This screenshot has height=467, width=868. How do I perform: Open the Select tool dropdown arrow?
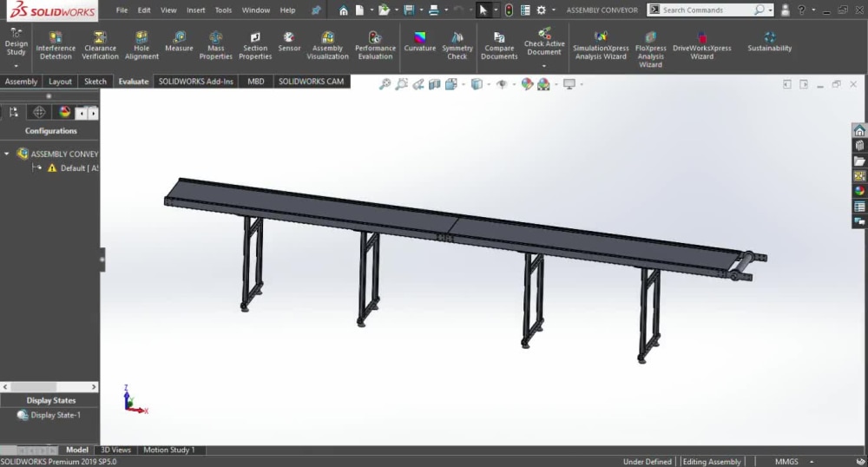(496, 10)
